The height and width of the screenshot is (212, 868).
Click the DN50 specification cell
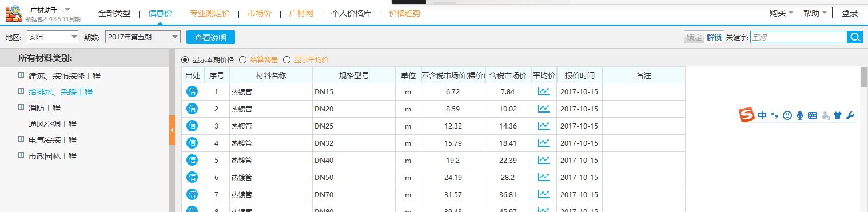click(353, 178)
